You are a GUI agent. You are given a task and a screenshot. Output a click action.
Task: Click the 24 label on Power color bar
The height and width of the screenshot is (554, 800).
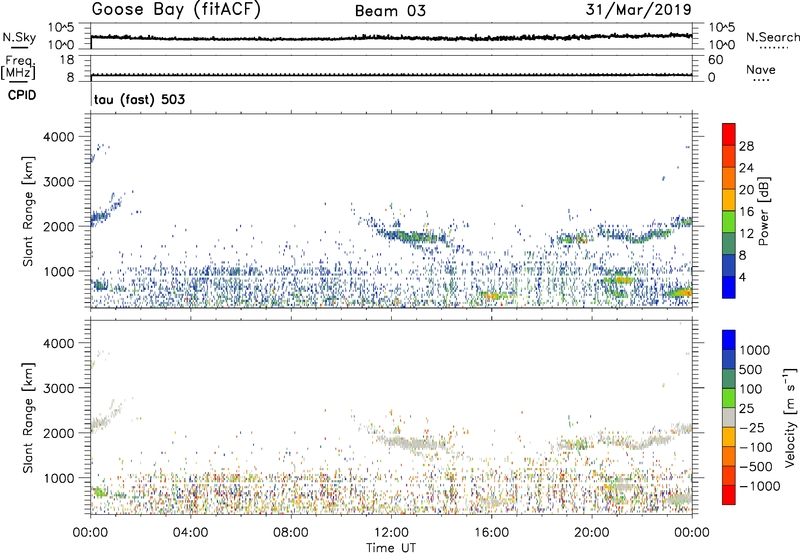746,168
